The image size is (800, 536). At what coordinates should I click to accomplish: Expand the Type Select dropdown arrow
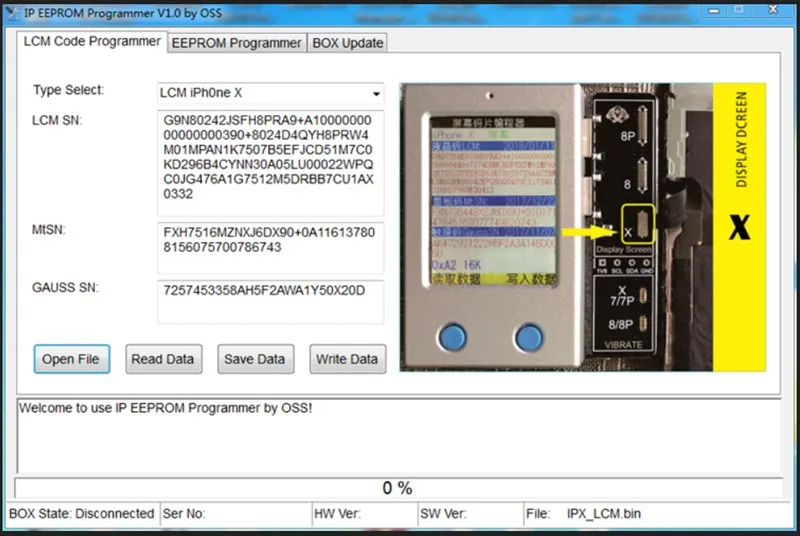coord(376,93)
